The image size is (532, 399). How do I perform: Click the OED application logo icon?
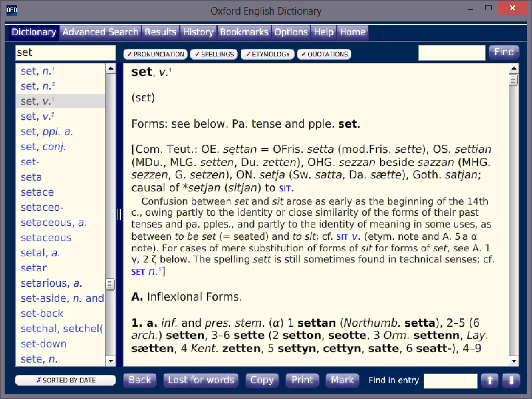tap(12, 10)
